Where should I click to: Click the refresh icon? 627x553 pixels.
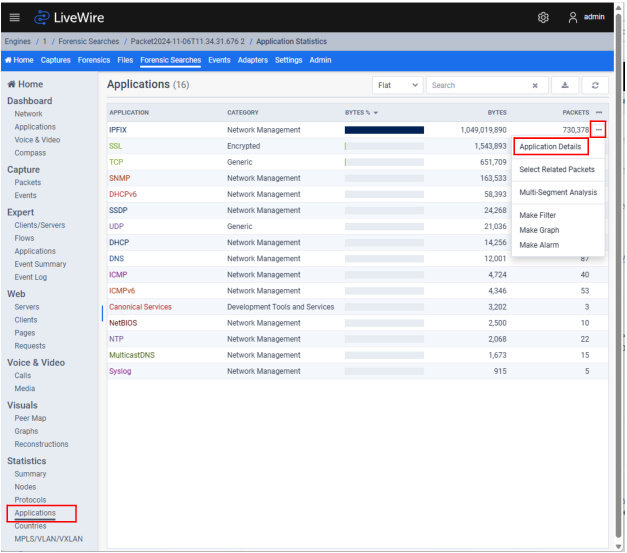(595, 85)
